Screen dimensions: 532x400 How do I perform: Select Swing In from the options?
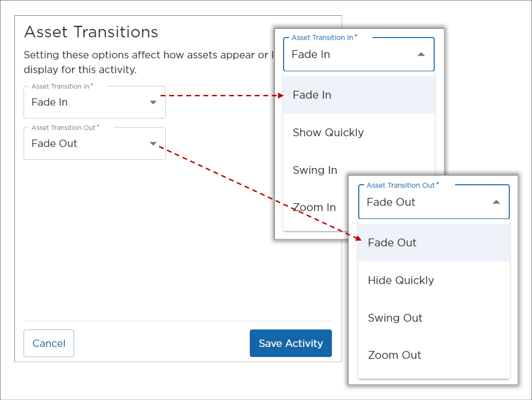coord(315,170)
